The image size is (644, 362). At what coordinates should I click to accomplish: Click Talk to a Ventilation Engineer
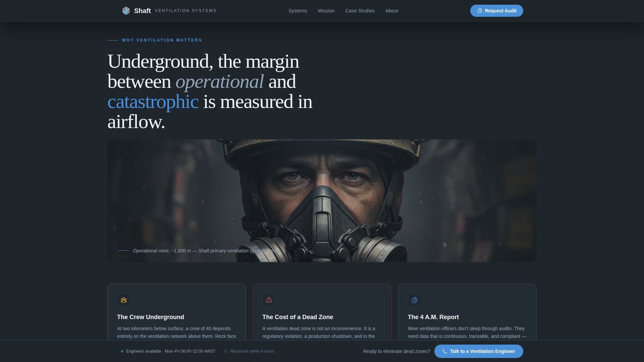click(x=482, y=351)
